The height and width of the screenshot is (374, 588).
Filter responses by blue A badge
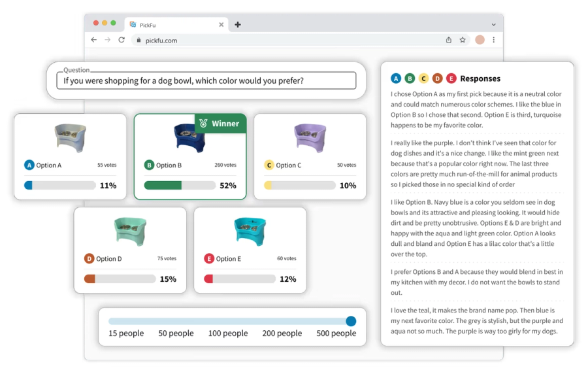click(x=396, y=78)
